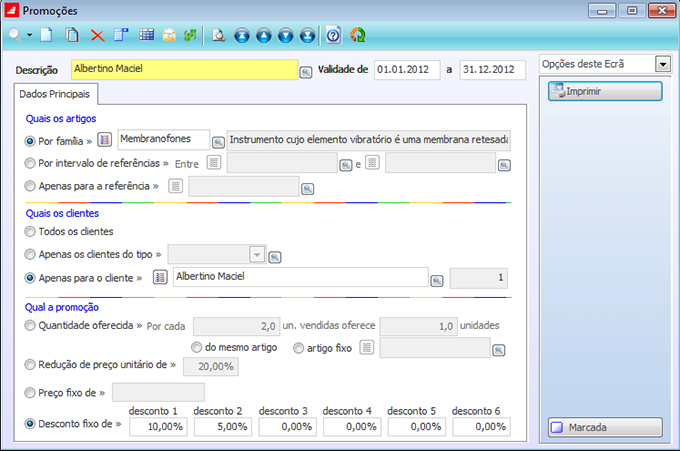Open the help question mark icon
Viewport: 680px width, 451px height.
[x=333, y=35]
